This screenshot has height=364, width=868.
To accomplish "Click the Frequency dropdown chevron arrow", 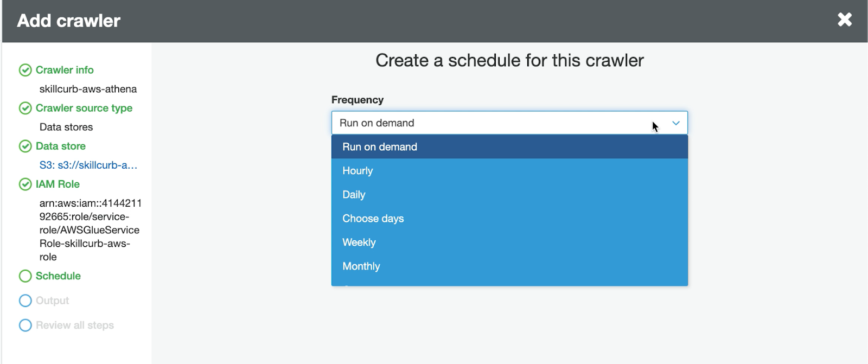I will pos(676,123).
